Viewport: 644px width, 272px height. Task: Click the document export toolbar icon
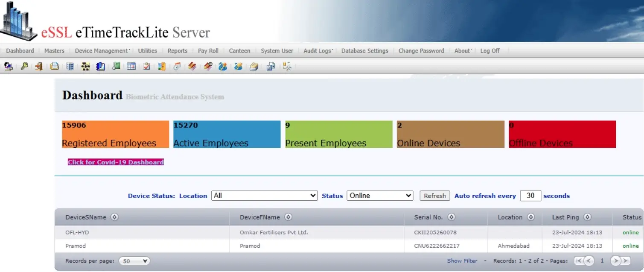(271, 66)
